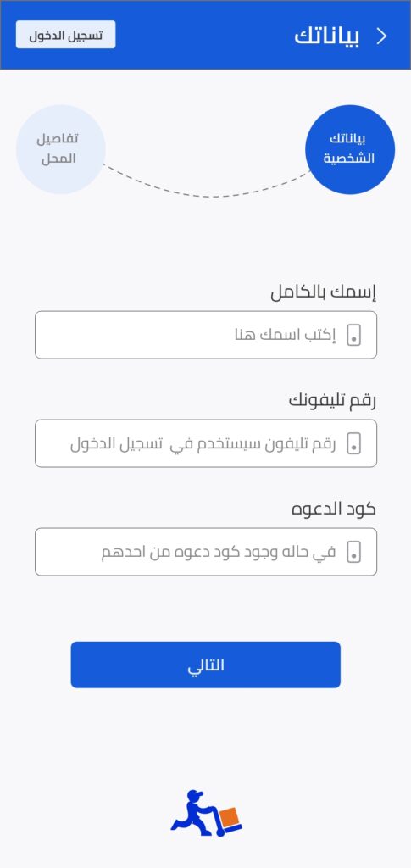Open the تسجيل الدخول login button
Viewport: 411px width, 868px height.
(x=66, y=35)
